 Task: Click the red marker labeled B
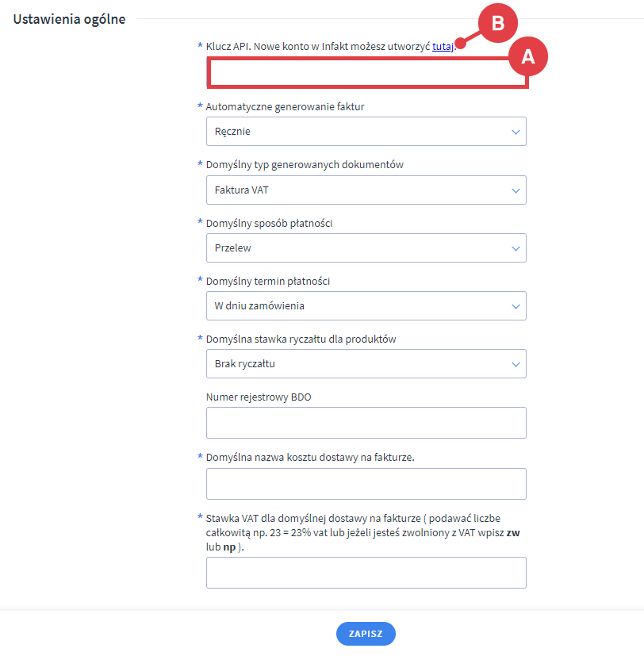[497, 24]
